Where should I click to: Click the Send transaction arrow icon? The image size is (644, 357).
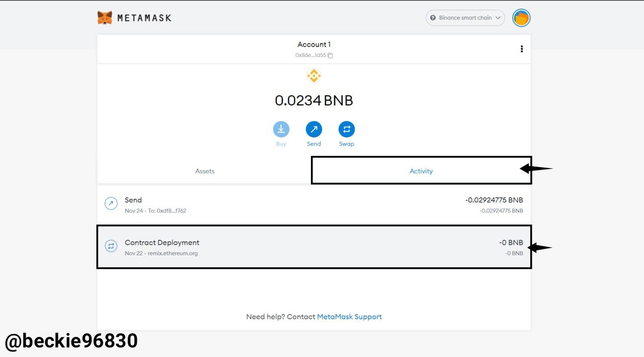coord(111,203)
